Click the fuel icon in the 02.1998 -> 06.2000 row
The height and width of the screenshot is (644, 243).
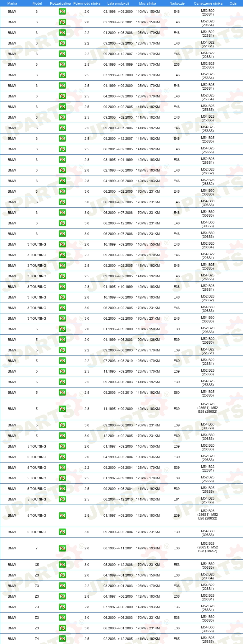click(62, 170)
